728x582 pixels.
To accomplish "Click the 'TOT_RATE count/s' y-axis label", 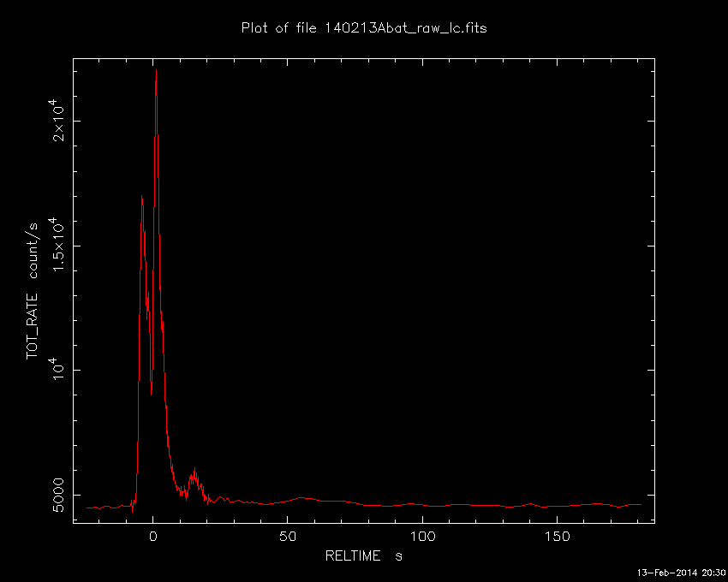I will (x=33, y=291).
